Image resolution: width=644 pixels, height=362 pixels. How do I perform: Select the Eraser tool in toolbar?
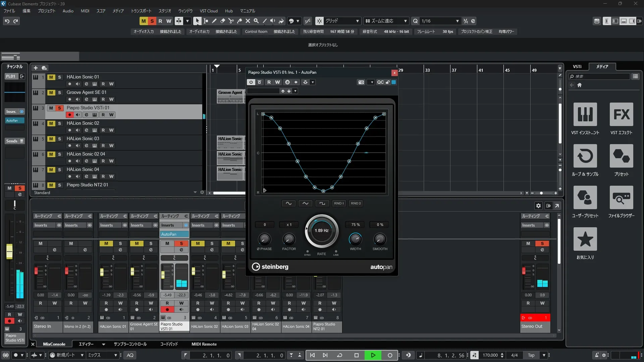(x=222, y=21)
